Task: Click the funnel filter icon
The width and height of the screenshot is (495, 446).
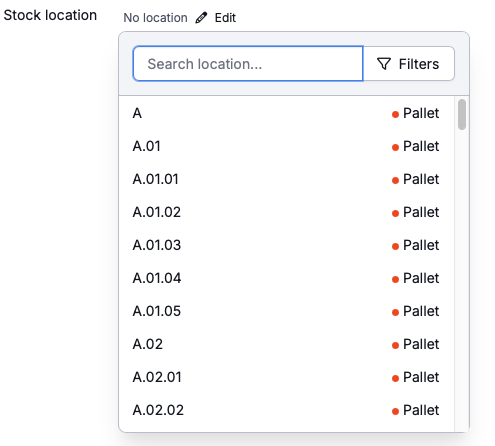Action: pos(384,64)
